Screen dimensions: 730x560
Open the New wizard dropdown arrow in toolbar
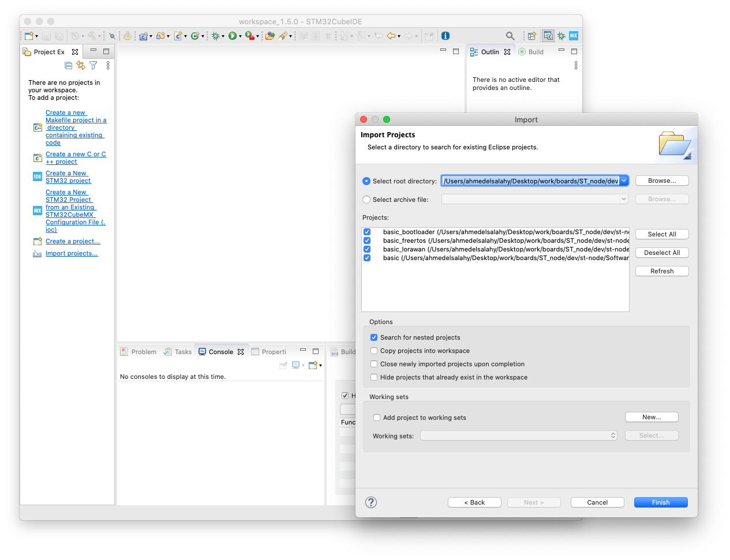pyautogui.click(x=36, y=36)
